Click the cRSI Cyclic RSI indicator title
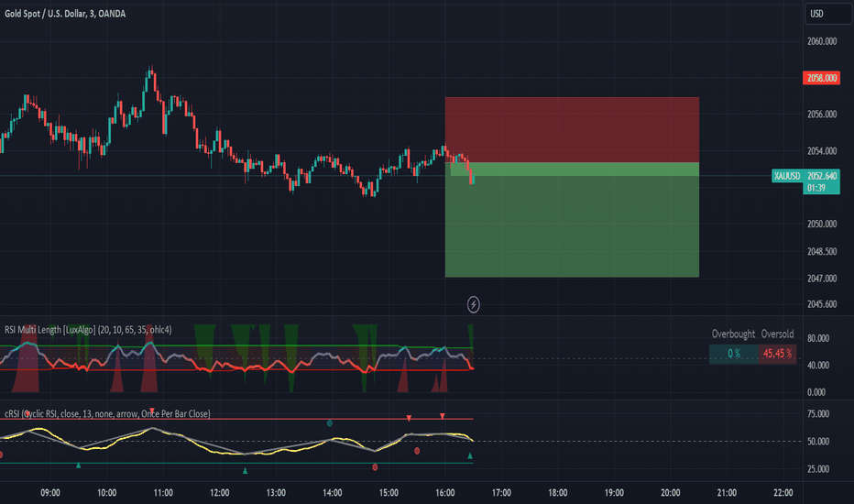This screenshot has width=854, height=504. pyautogui.click(x=107, y=413)
